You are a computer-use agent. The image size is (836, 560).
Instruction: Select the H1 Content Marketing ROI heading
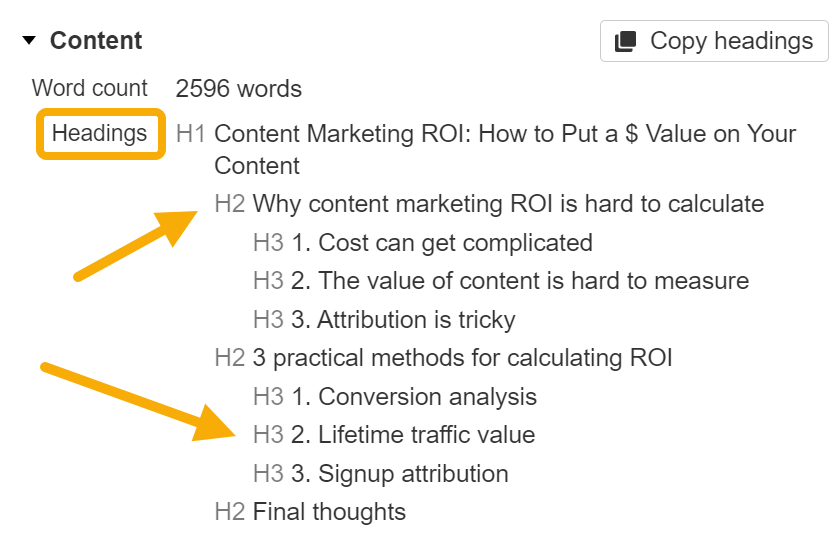point(505,134)
